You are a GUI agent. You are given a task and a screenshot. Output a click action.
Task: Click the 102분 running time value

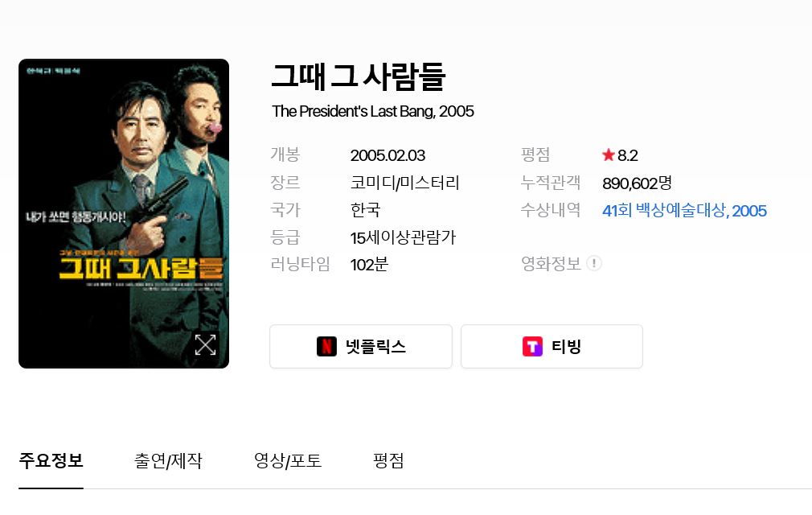(369, 265)
